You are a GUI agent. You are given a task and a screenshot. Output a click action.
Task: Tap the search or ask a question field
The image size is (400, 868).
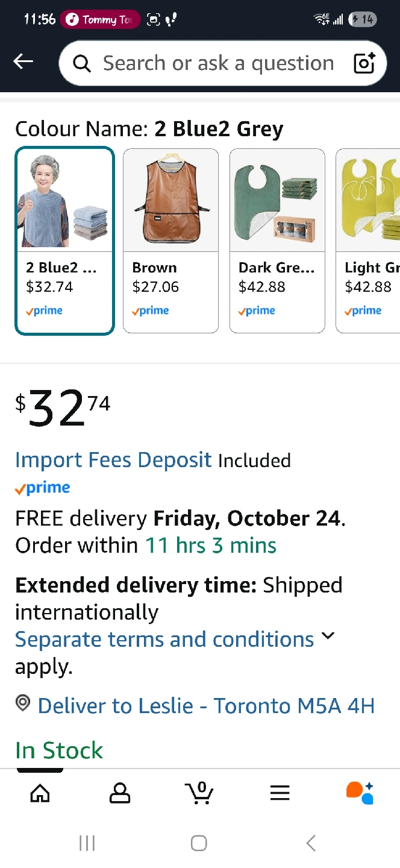tap(218, 63)
